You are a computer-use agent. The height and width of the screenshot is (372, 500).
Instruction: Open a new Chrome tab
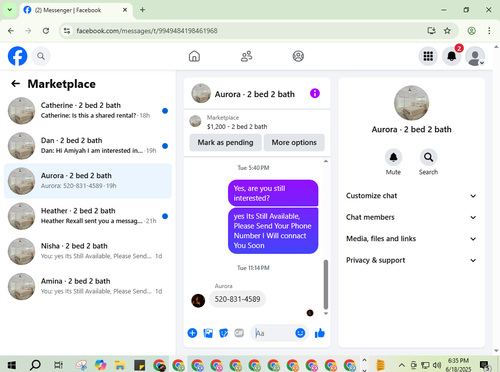point(142,10)
